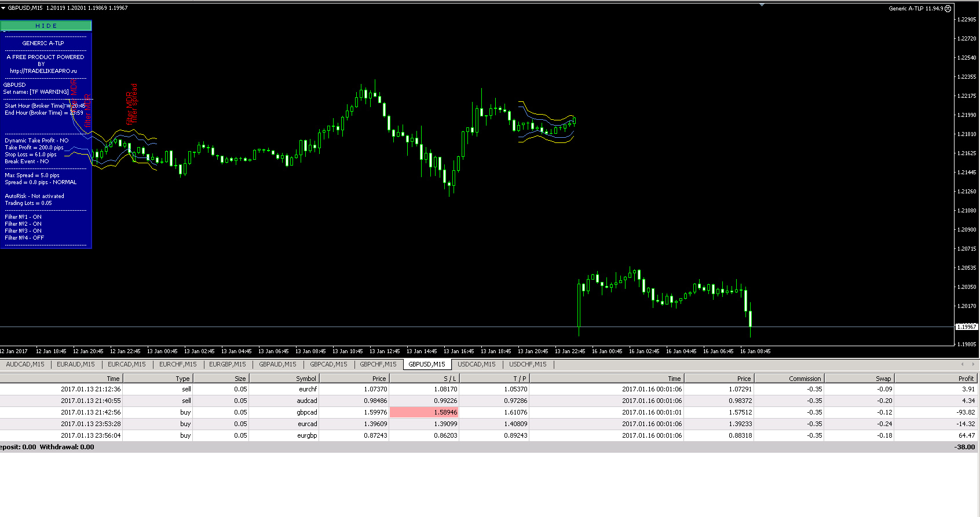Sort by the Commission column header
The height and width of the screenshot is (517, 980).
(x=789, y=379)
